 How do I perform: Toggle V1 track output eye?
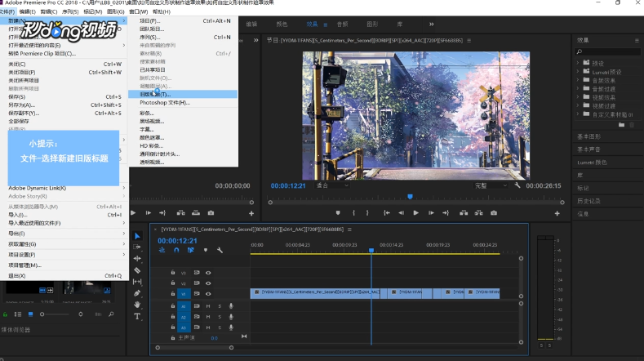tap(208, 293)
